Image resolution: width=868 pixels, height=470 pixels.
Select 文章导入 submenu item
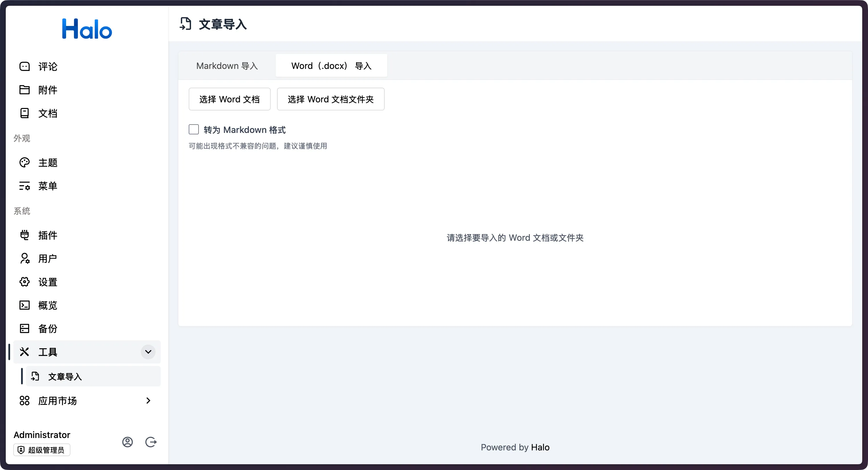click(x=65, y=376)
